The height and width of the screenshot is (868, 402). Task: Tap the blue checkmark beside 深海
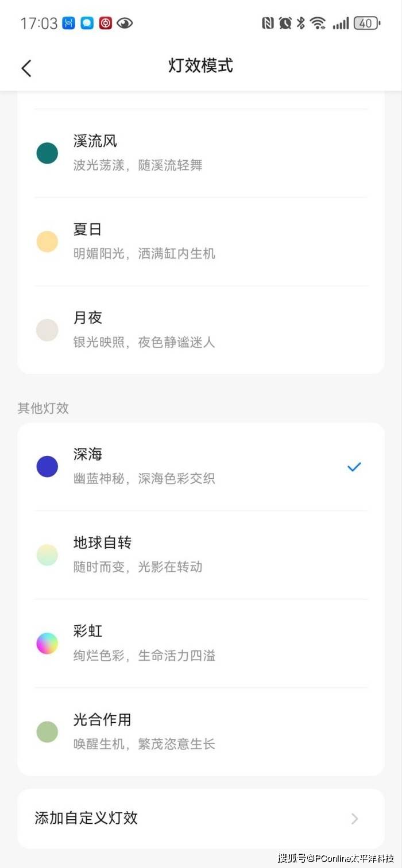coord(354,467)
